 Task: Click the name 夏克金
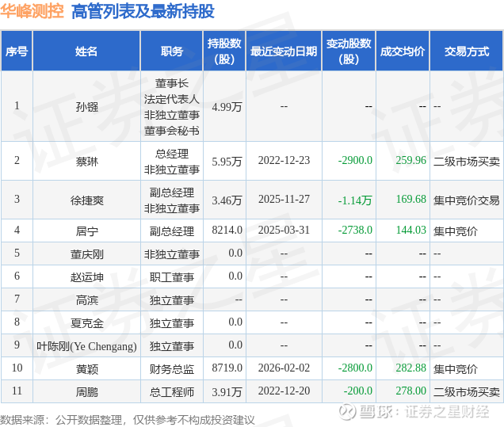pyautogui.click(x=87, y=323)
